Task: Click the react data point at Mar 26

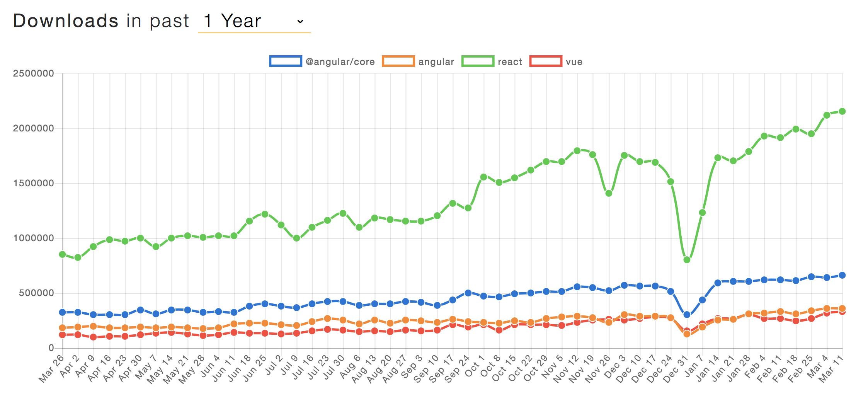Action: (x=63, y=254)
